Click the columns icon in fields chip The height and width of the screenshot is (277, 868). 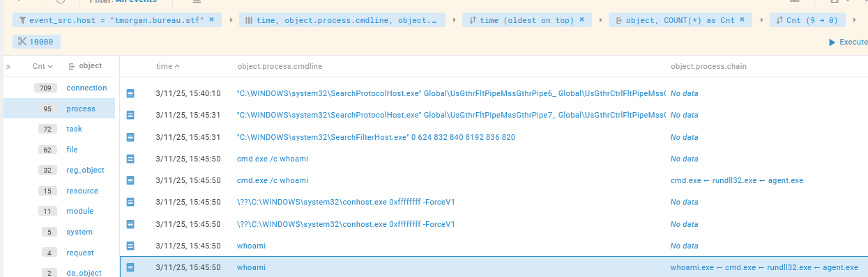point(250,20)
